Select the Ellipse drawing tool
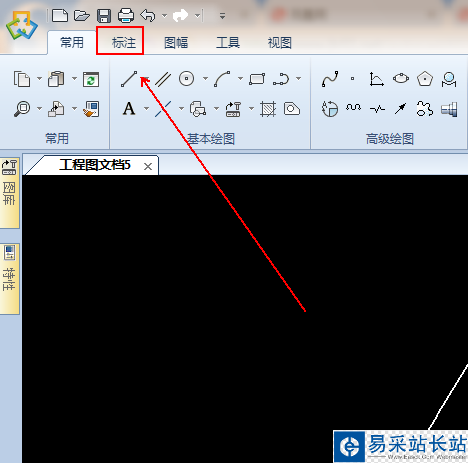This screenshot has width=468, height=463. tap(401, 79)
